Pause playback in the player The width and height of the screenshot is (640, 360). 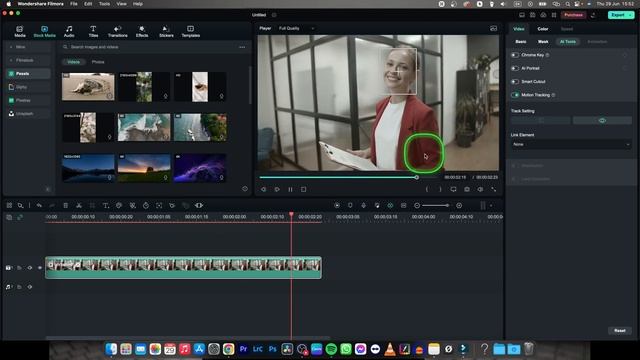click(290, 189)
